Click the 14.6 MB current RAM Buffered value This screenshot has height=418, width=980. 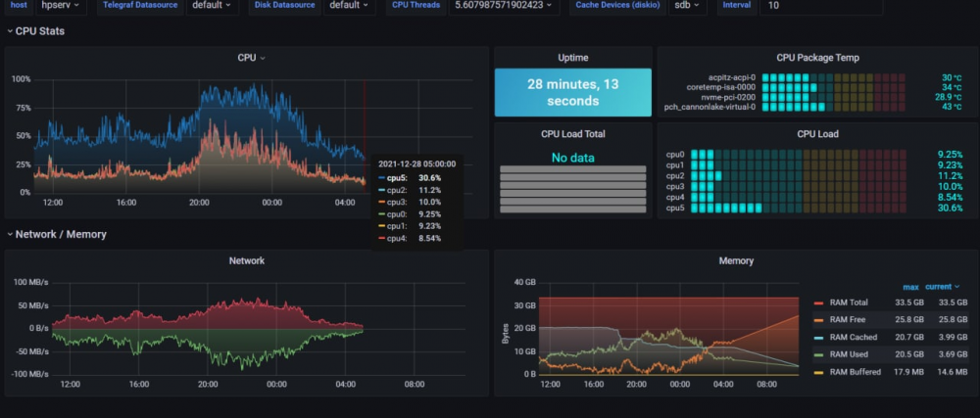pos(951,372)
